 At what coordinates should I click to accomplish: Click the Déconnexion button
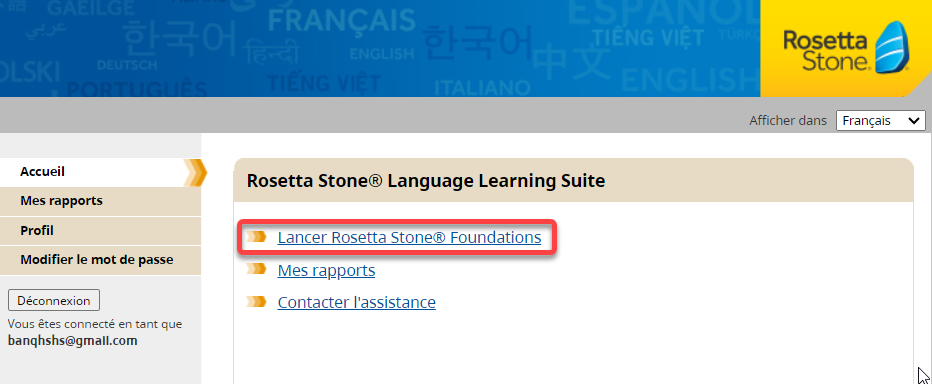54,301
